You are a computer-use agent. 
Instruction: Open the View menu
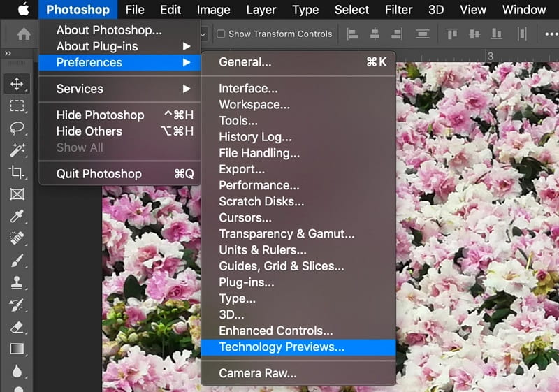[x=473, y=10]
